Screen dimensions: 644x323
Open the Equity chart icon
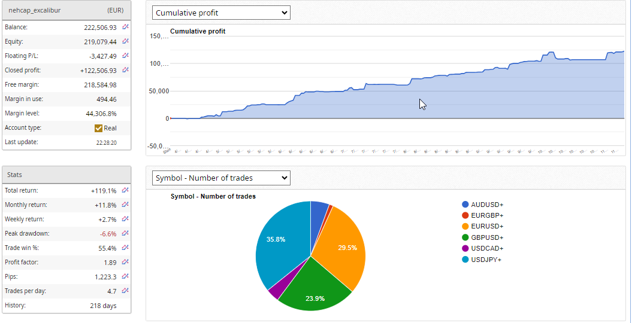click(x=125, y=41)
